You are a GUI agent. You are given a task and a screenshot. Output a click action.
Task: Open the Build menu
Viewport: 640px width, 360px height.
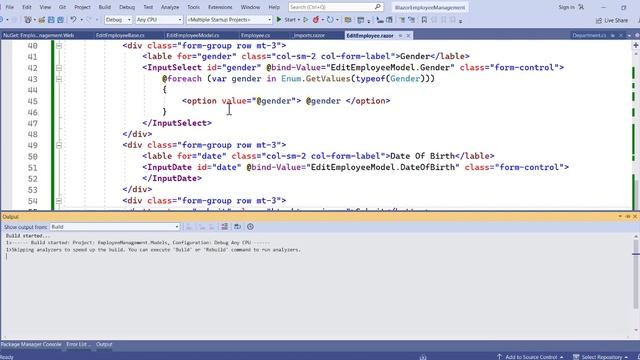[x=104, y=7]
